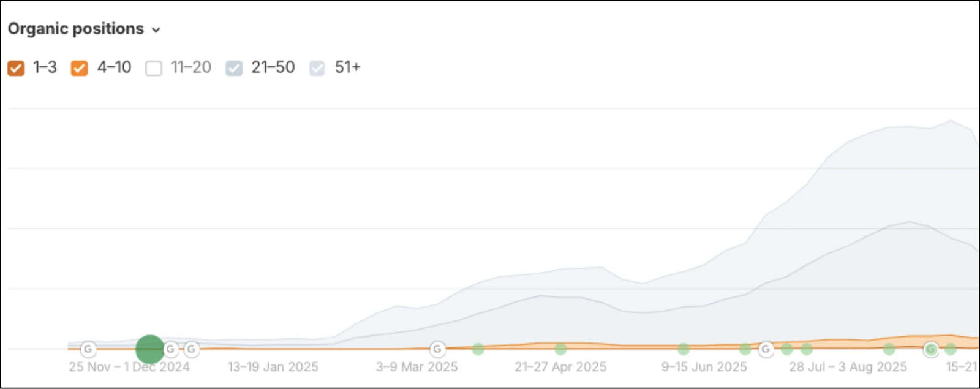Viewport: 980px width, 389px height.
Task: Select the large dark green circle marker
Action: pyautogui.click(x=149, y=350)
